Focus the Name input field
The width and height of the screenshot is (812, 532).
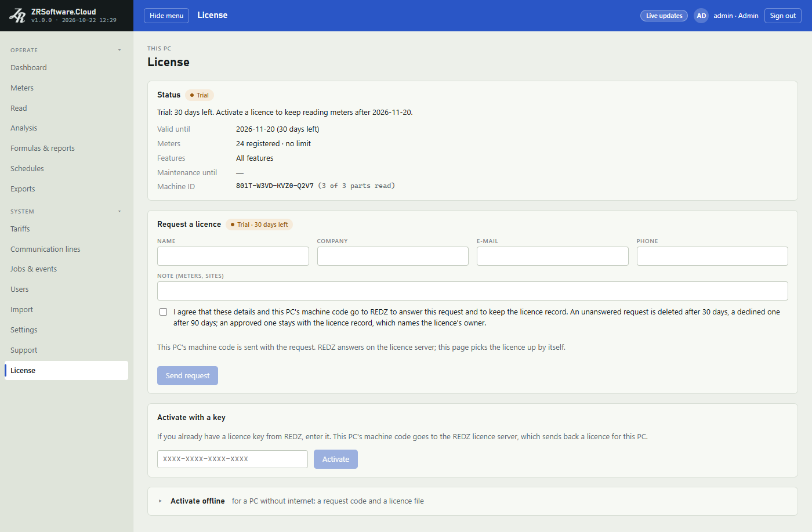point(233,256)
